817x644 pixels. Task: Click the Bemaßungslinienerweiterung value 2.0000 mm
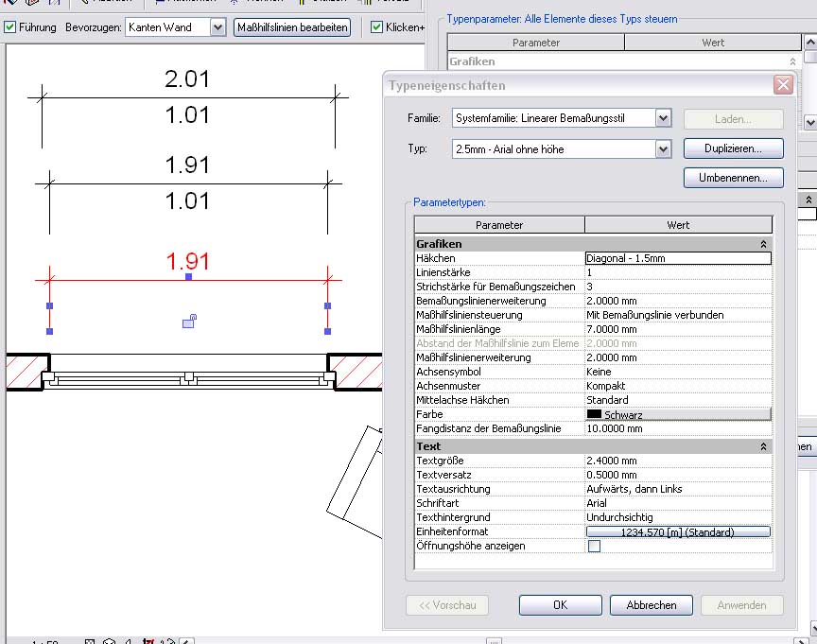678,301
